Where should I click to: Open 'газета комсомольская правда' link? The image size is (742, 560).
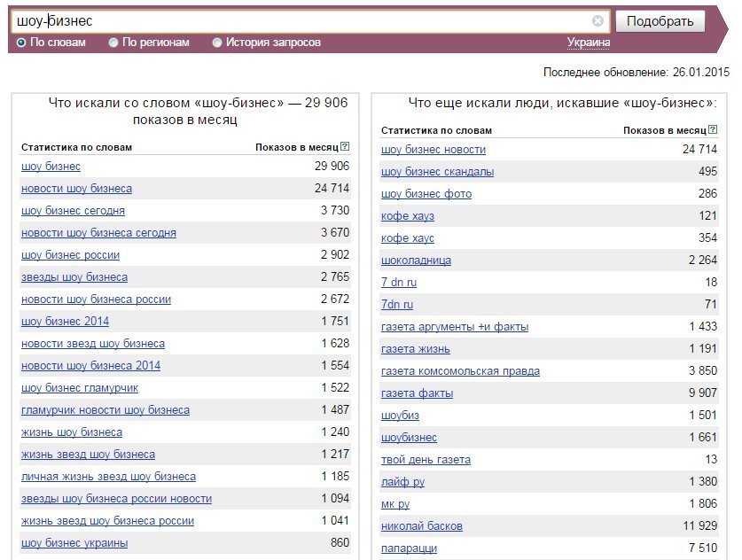[460, 372]
